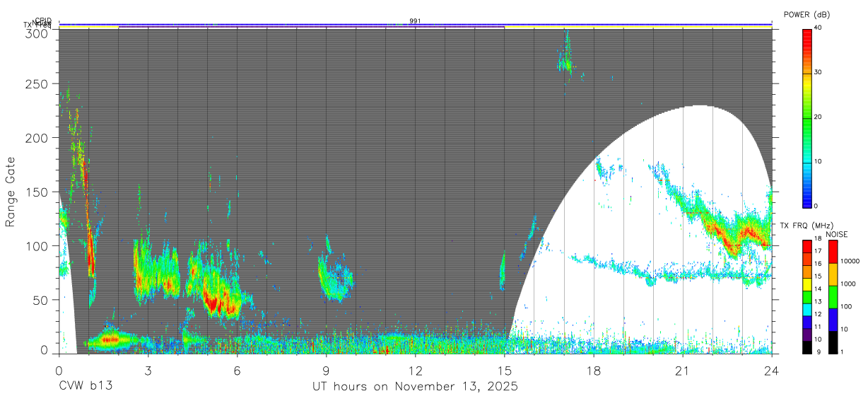The image size is (868, 401).
Task: Click the 'UT hours on November 13, 2025' axis title
Action: click(416, 386)
